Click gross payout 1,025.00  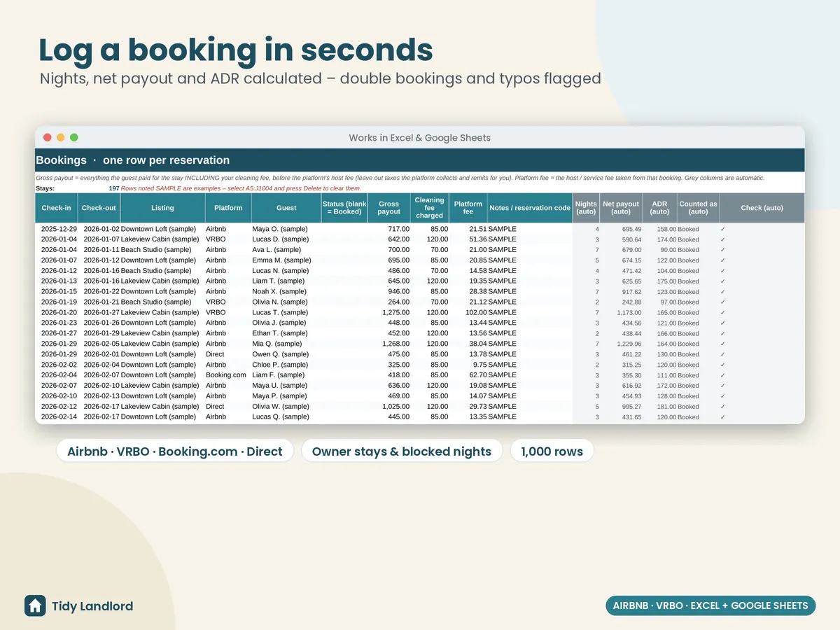click(396, 407)
